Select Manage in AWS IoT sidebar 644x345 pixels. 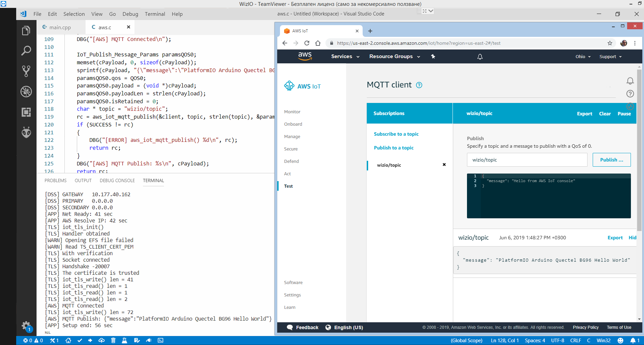click(x=292, y=136)
